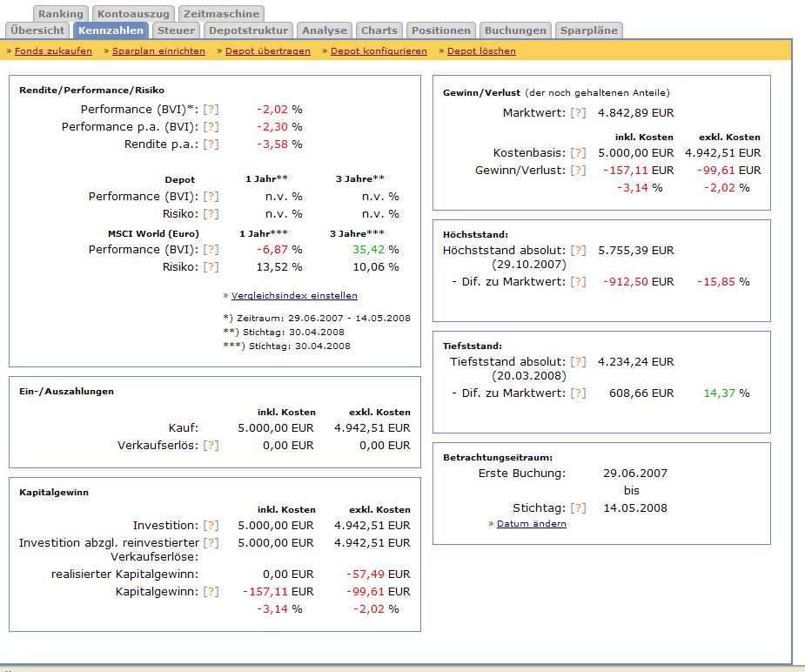This screenshot has width=805, height=672.
Task: Select the Depot löschen link
Action: [x=481, y=51]
